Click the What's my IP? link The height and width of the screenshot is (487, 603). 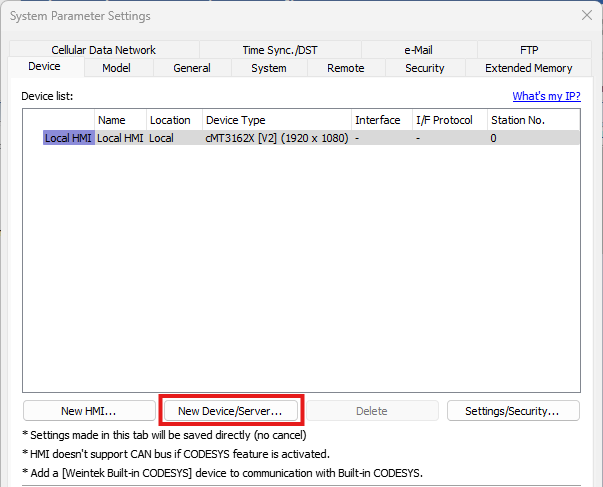tap(546, 96)
